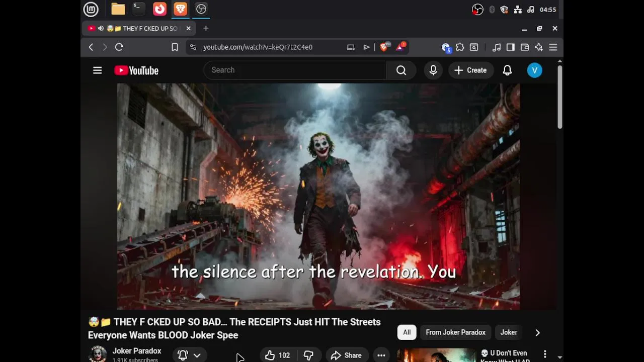
Task: Go to YouTube home via logo
Action: [136, 70]
